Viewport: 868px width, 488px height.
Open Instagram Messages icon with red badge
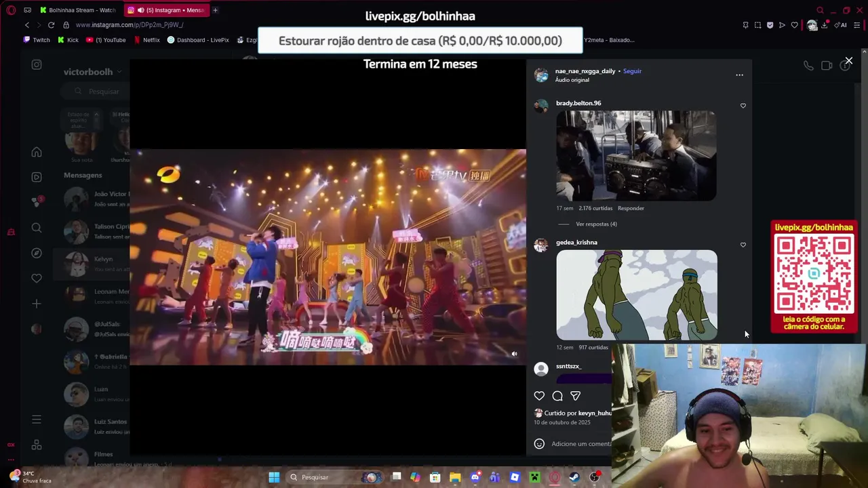click(37, 202)
